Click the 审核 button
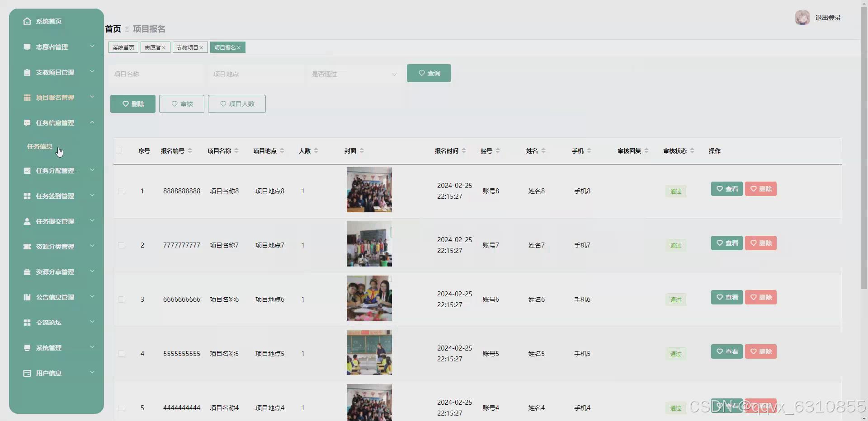868x421 pixels. pyautogui.click(x=182, y=104)
